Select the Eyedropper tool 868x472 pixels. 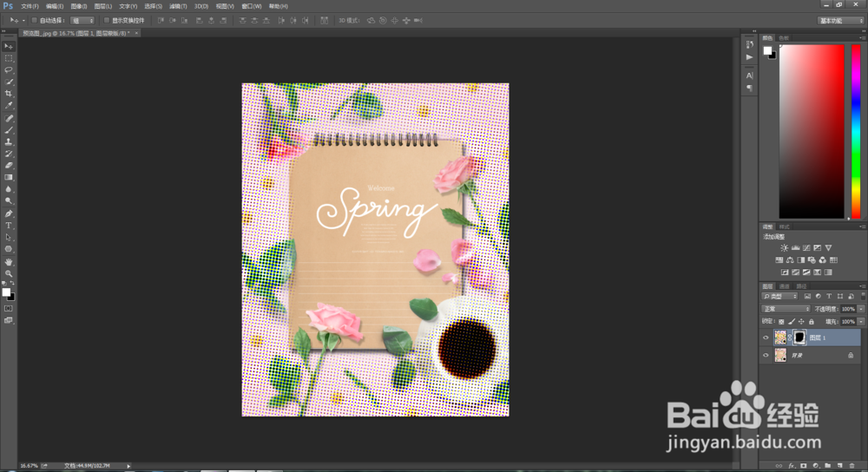(9, 105)
